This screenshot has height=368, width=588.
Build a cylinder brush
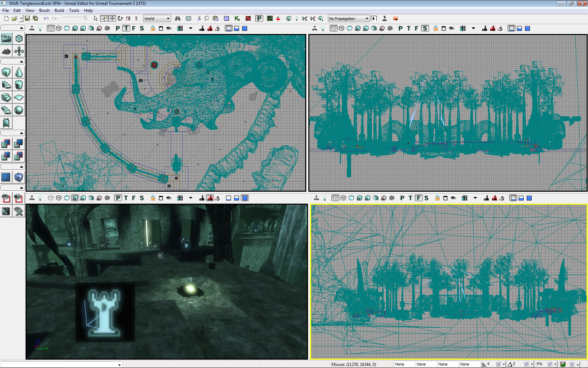tap(19, 85)
